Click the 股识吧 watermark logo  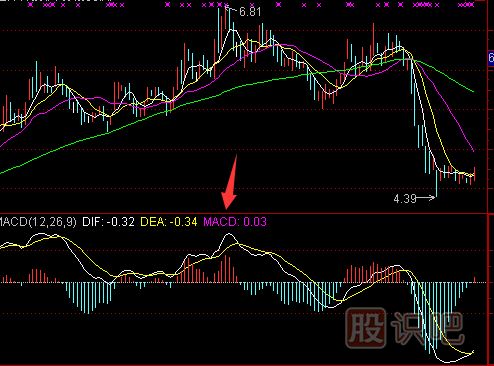click(x=404, y=328)
